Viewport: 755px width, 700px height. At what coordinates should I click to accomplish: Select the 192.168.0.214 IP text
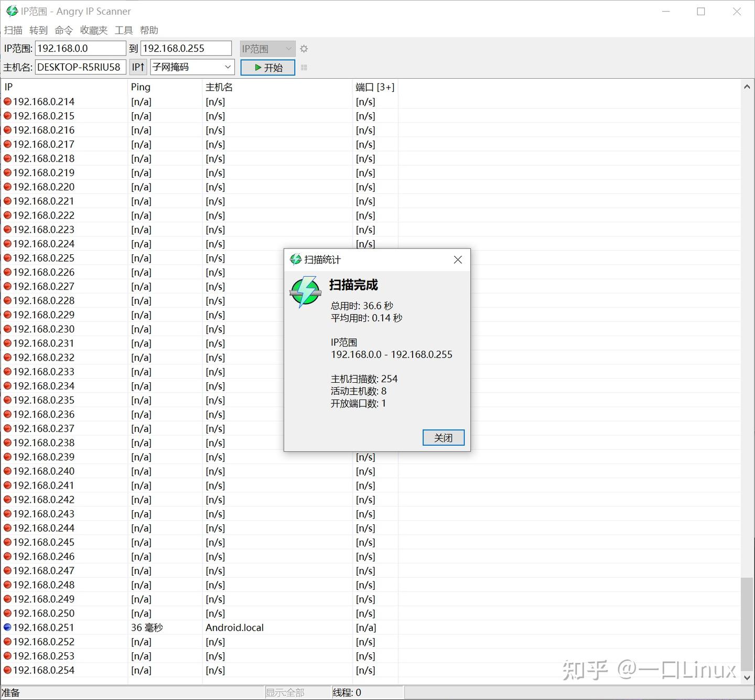pyautogui.click(x=44, y=102)
